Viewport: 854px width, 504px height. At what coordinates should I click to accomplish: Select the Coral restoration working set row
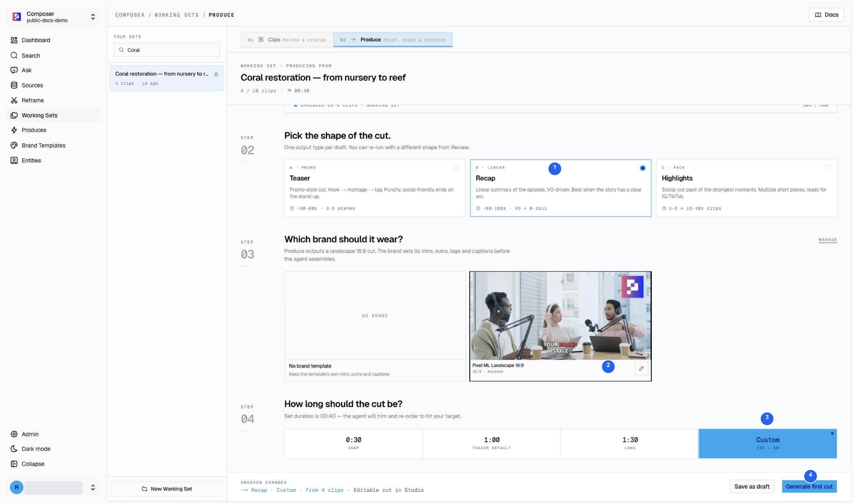(167, 78)
